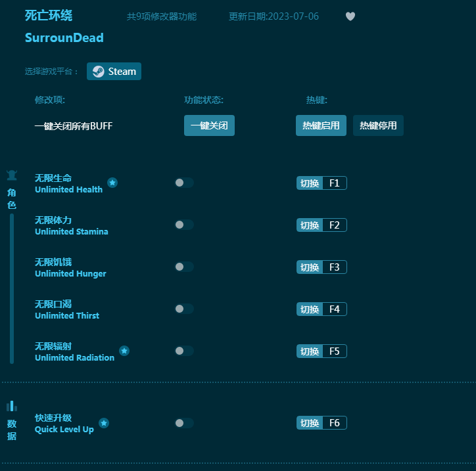This screenshot has height=471, width=476.
Task: Click the 一键关闭所有BUFF label
Action: tap(74, 126)
